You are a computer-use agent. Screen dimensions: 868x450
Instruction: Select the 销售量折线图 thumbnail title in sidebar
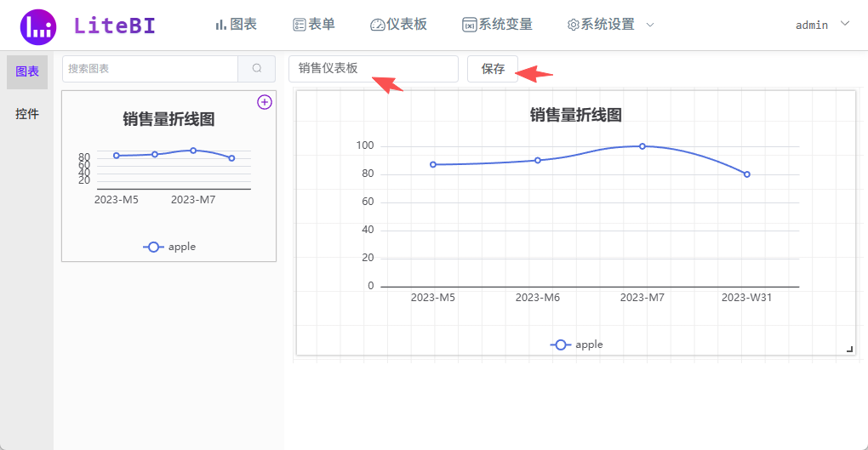click(x=168, y=119)
